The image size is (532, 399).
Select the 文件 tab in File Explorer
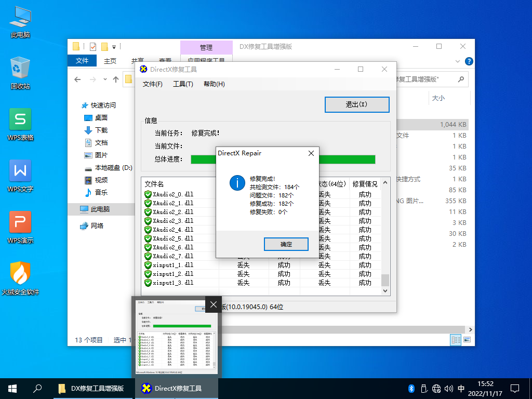pyautogui.click(x=82, y=61)
